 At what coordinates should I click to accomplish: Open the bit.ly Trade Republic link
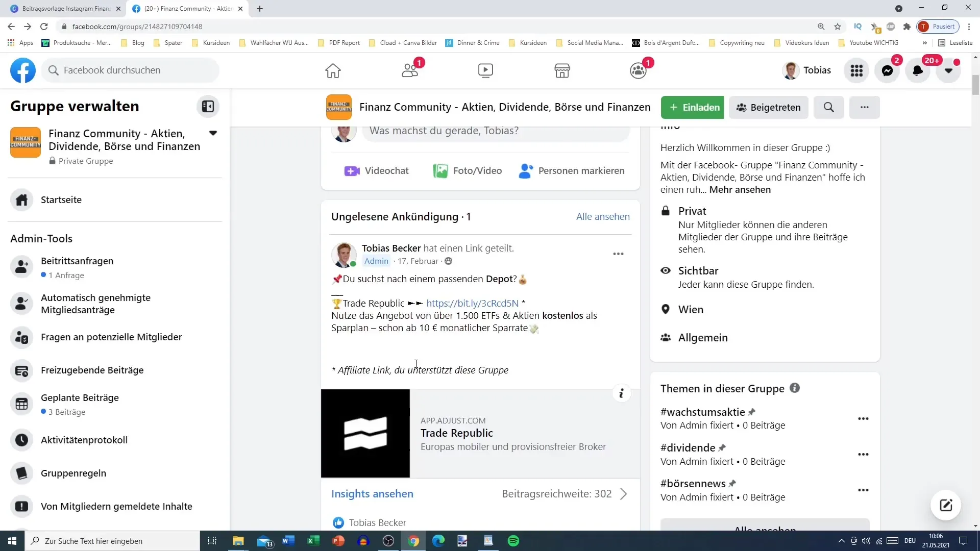pos(472,303)
